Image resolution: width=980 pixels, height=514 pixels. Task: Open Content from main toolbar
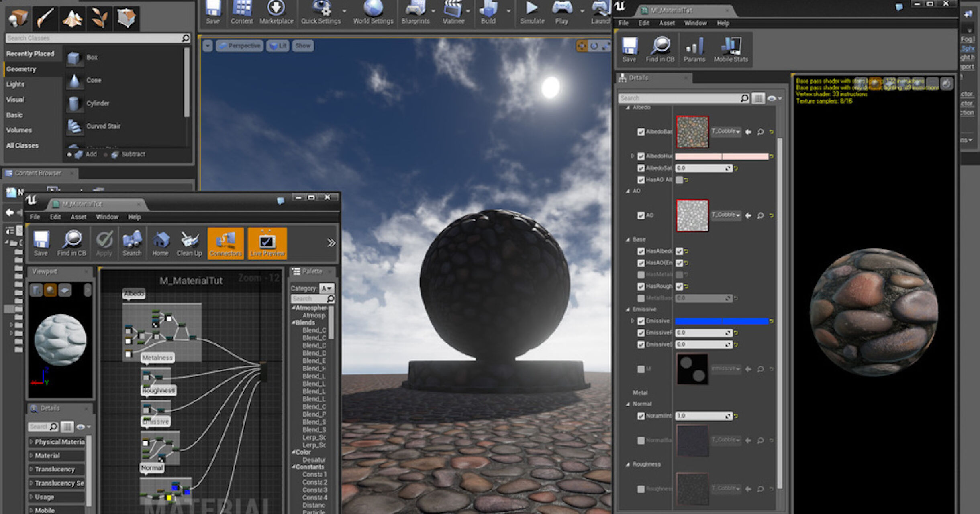(x=242, y=12)
